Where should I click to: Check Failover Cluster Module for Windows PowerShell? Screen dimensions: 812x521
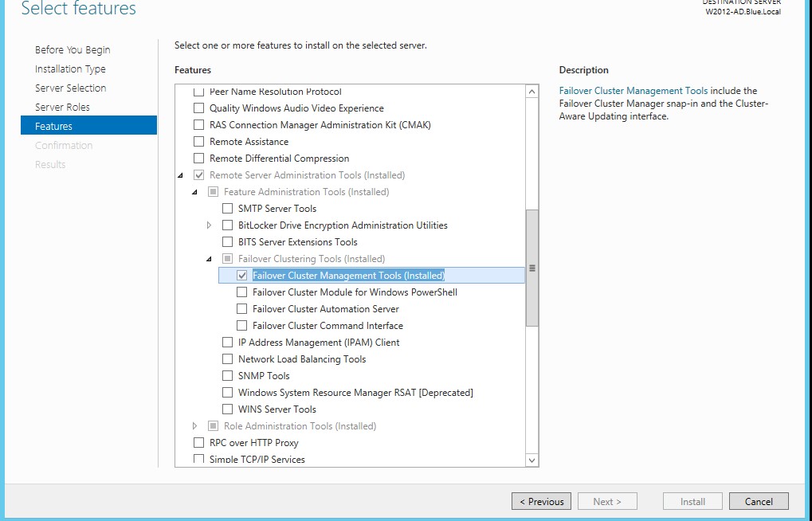pos(241,292)
